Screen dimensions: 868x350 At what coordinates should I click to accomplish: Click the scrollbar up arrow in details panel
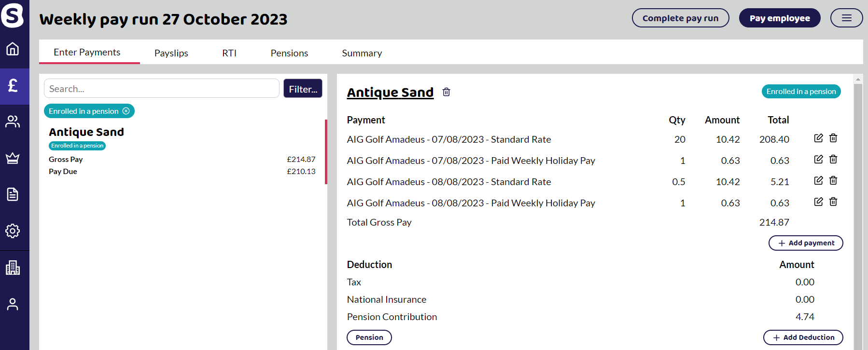[x=858, y=79]
